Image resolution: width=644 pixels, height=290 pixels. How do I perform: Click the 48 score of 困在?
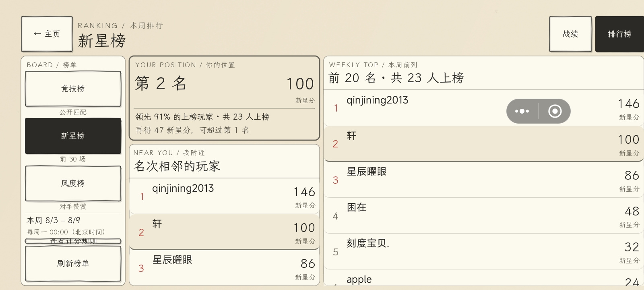click(x=632, y=211)
